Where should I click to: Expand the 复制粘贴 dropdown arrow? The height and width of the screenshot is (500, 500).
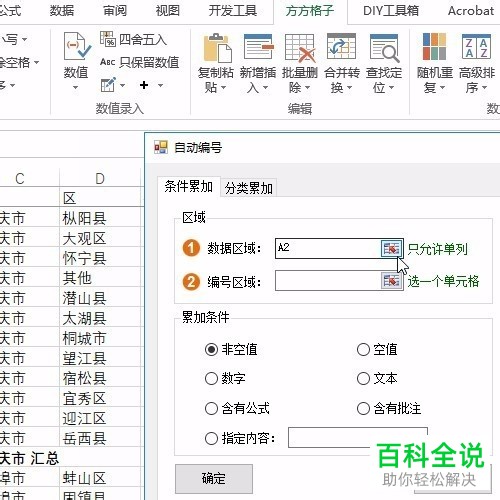(x=223, y=88)
